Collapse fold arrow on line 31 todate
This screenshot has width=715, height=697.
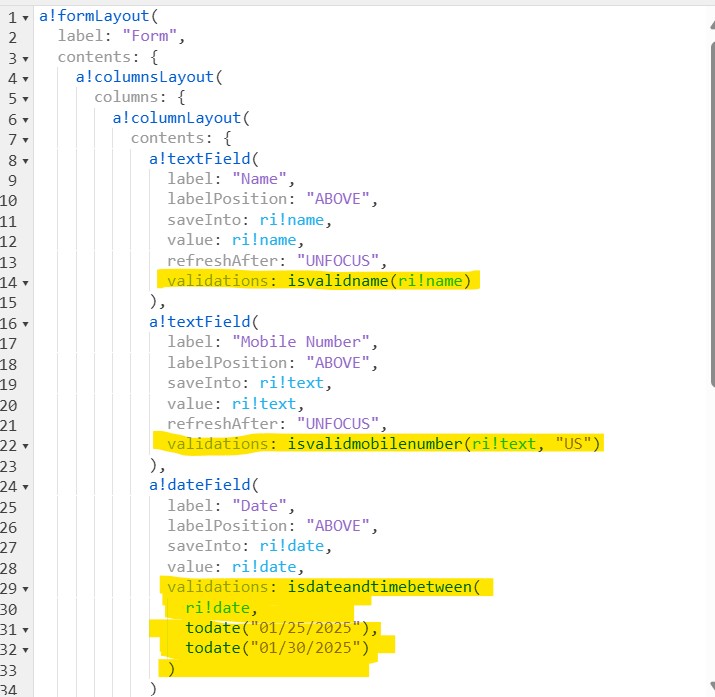point(26,630)
